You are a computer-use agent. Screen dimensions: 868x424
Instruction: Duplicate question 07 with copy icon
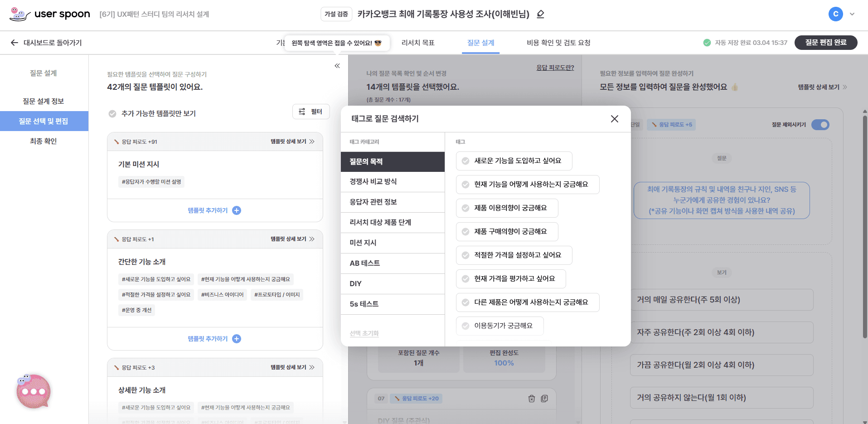click(544, 399)
